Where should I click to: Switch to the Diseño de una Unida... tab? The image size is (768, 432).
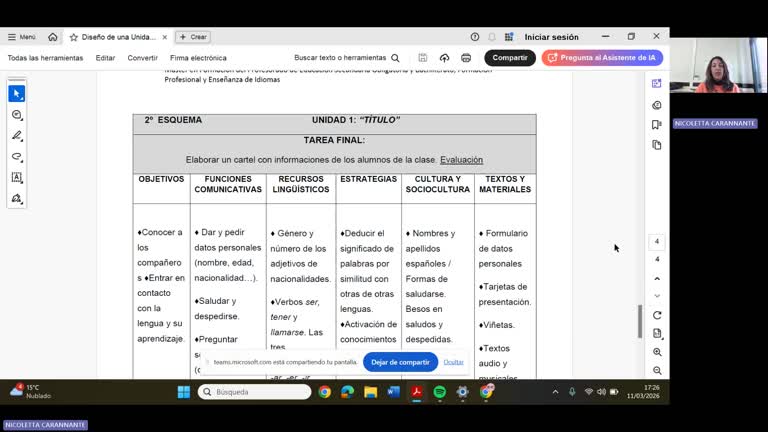(x=119, y=37)
